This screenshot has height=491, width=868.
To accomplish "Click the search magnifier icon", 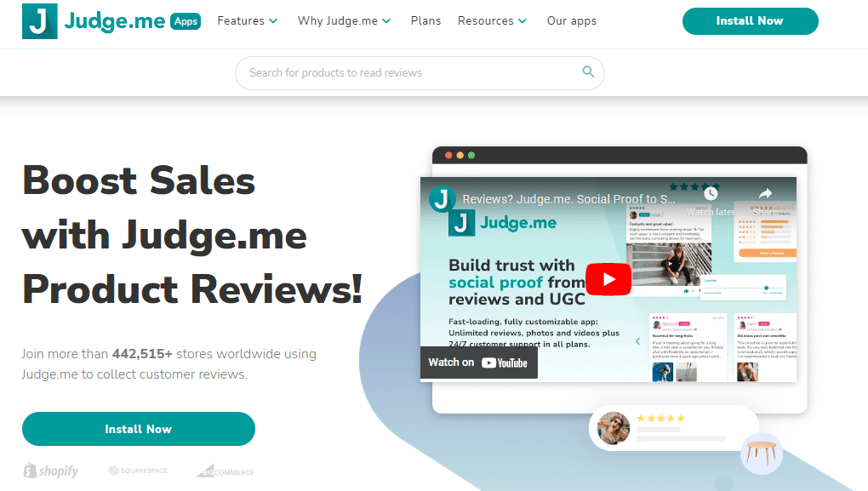I will point(588,72).
